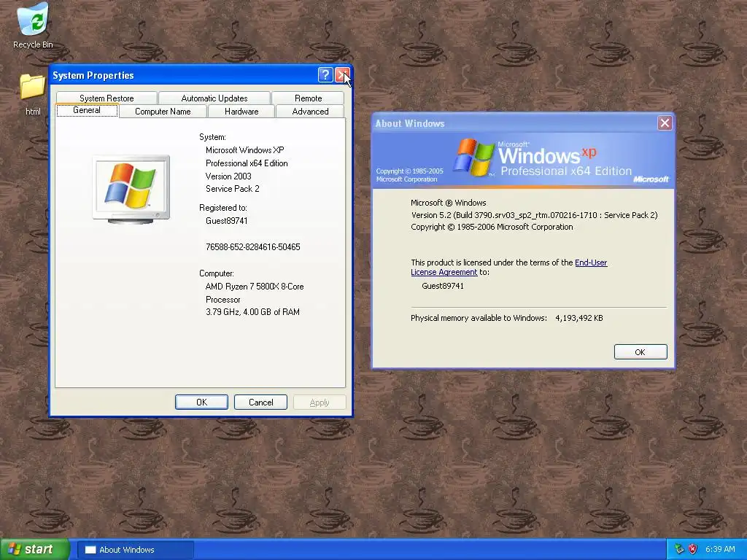747x560 pixels.
Task: Switch to the Automatic Updates tab
Action: [x=214, y=98]
